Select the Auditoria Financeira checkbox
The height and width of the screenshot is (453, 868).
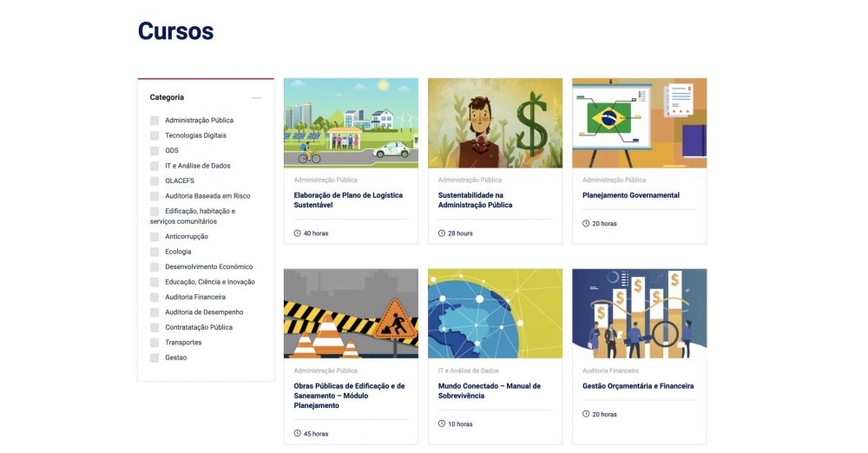155,298
